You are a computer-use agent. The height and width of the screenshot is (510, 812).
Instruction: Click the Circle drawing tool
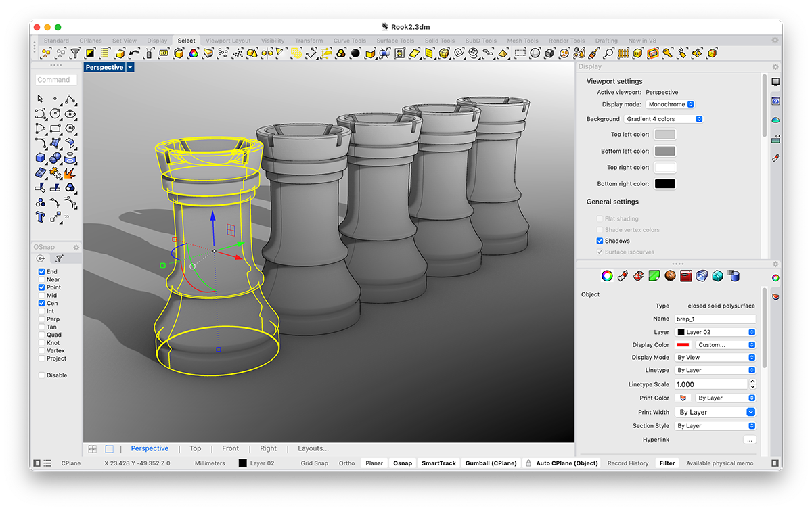point(55,113)
